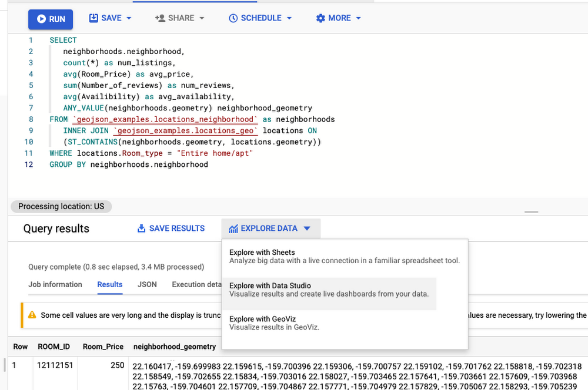The height and width of the screenshot is (390, 588).
Task: Choose Explore with Sheets
Action: (345, 256)
